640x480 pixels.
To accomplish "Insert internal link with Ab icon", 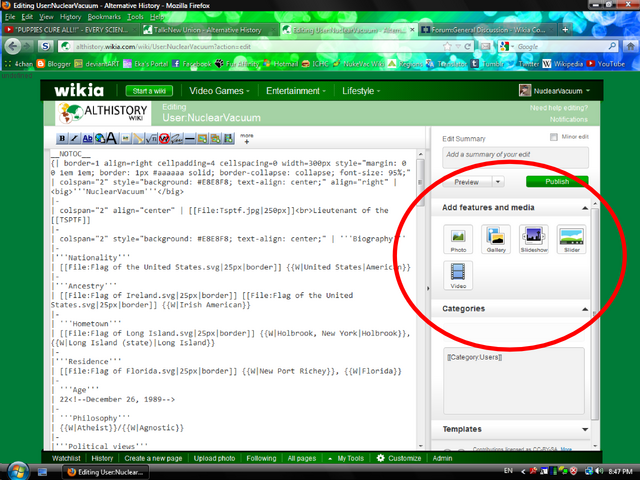I will [x=88, y=138].
